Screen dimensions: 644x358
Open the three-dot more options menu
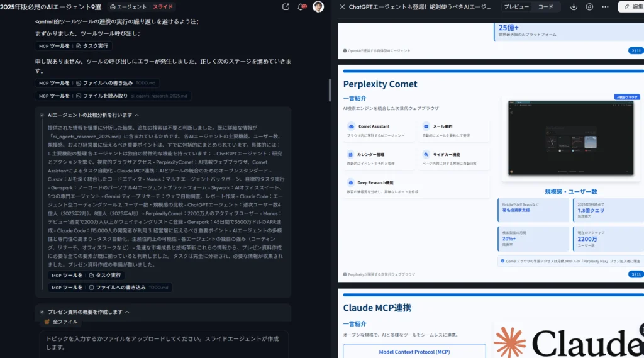pos(606,6)
